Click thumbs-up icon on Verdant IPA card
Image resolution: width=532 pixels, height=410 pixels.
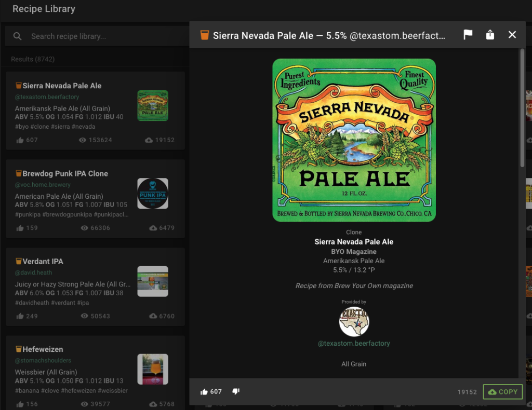click(x=20, y=316)
